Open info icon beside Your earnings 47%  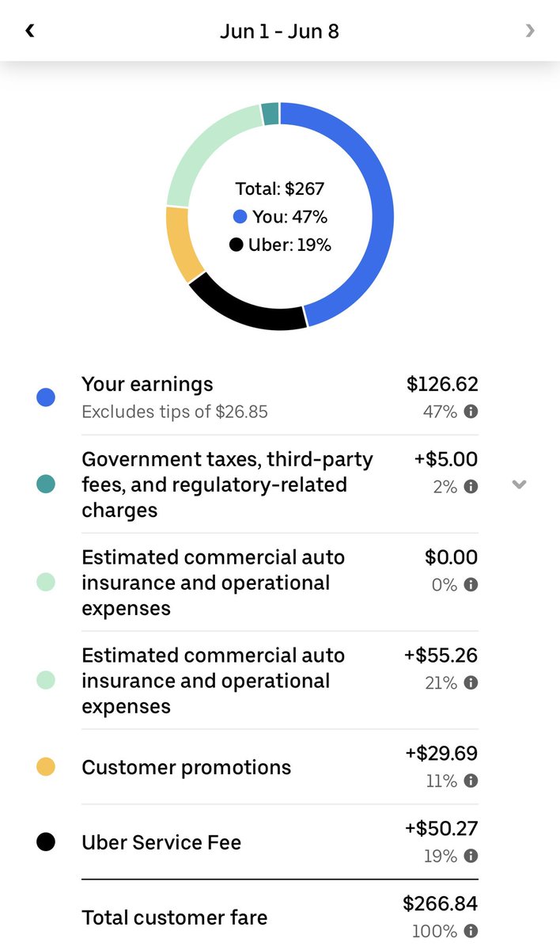[x=471, y=412]
